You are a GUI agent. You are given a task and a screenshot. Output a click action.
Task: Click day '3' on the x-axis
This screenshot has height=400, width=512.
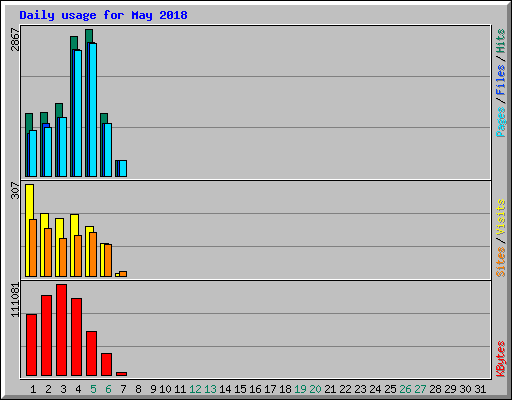tap(63, 389)
